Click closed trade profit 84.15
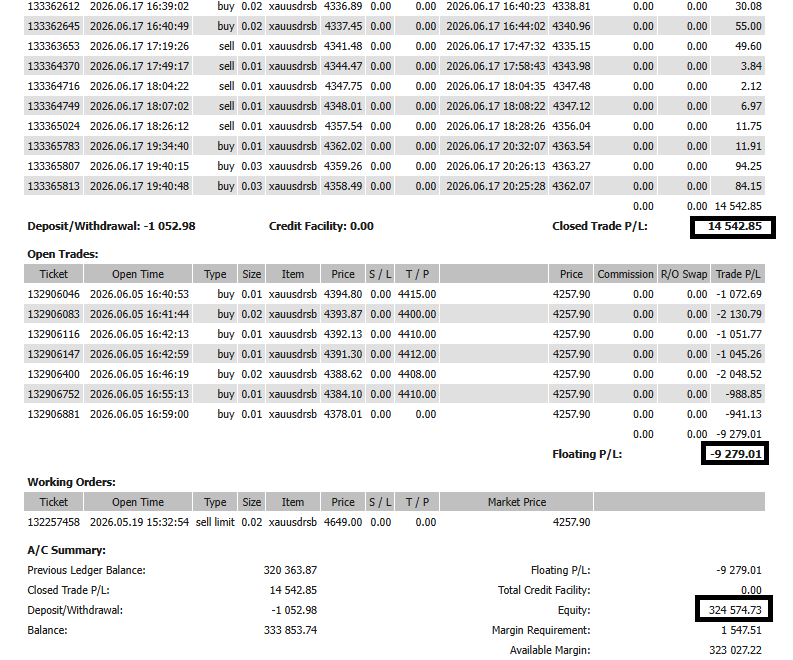Image resolution: width=793 pixels, height=660 pixels. click(x=748, y=186)
